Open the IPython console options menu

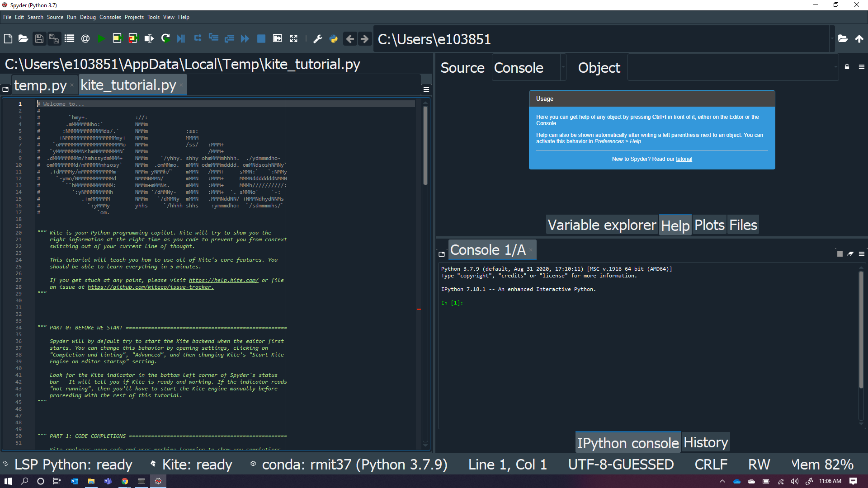click(x=862, y=254)
